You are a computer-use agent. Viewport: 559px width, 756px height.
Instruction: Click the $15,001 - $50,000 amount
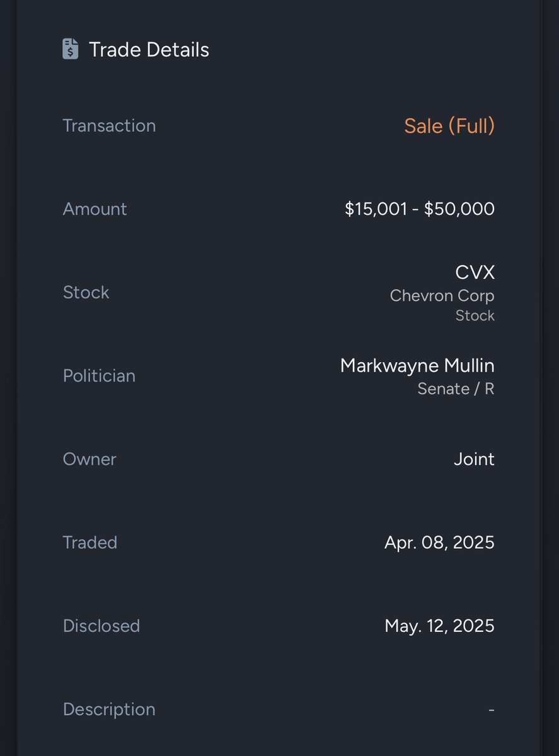coord(419,209)
